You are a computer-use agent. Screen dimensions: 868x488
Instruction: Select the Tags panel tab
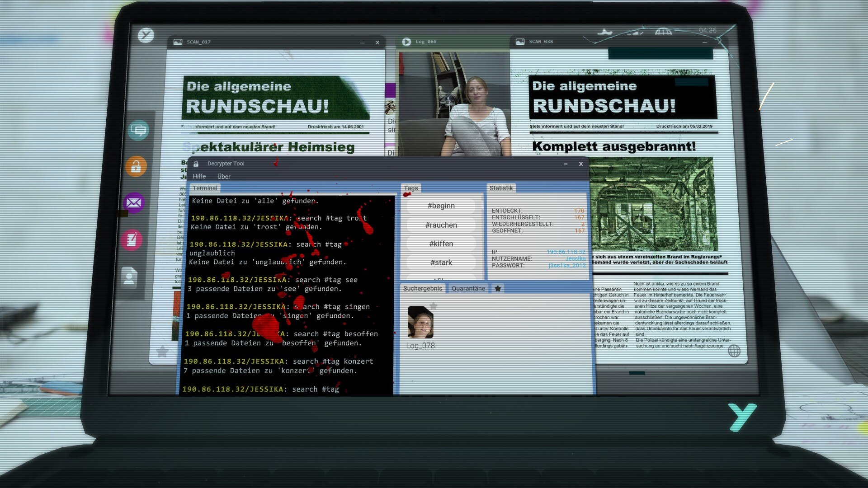(x=410, y=188)
